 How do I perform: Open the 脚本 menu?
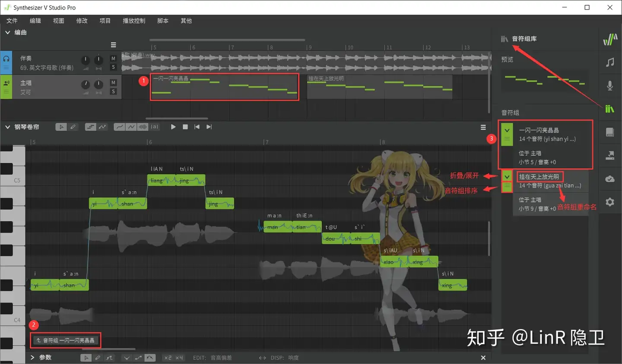coord(163,21)
